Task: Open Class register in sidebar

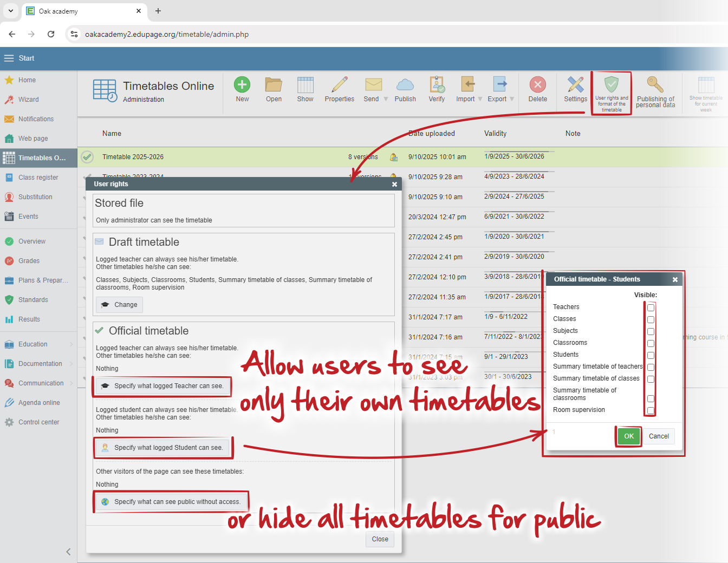Action: coord(38,178)
